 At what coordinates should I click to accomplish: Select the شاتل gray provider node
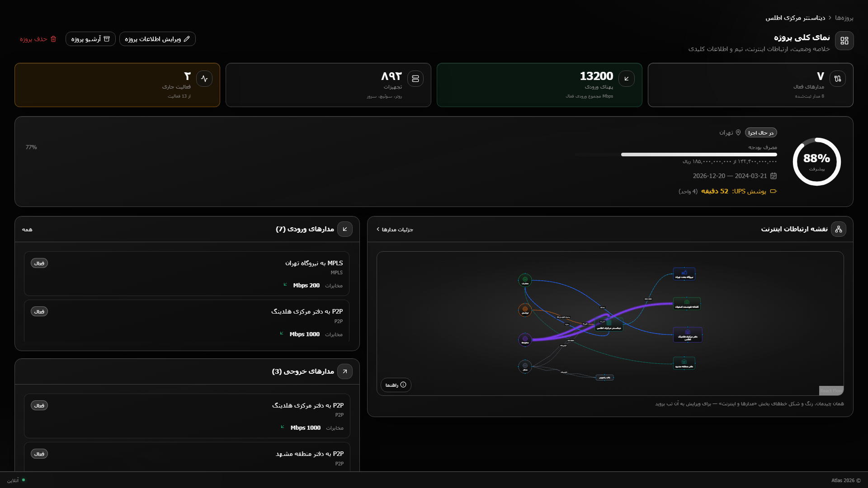point(525,366)
